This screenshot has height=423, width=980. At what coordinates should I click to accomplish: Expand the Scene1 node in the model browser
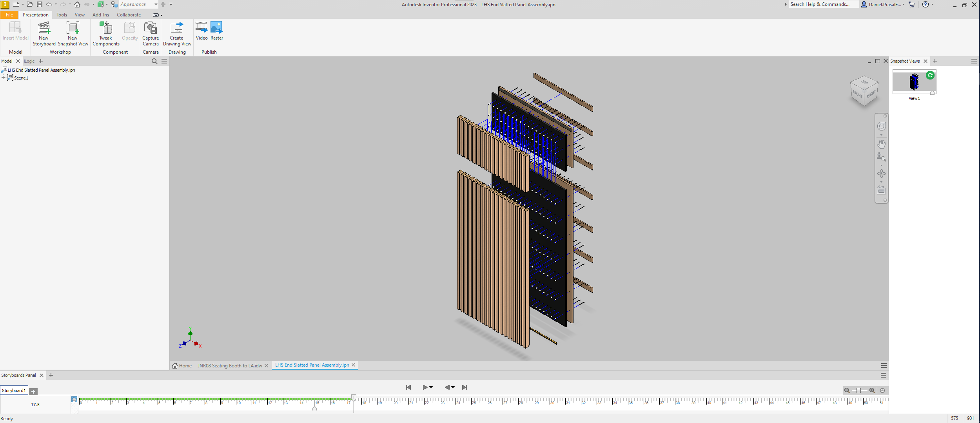point(3,78)
